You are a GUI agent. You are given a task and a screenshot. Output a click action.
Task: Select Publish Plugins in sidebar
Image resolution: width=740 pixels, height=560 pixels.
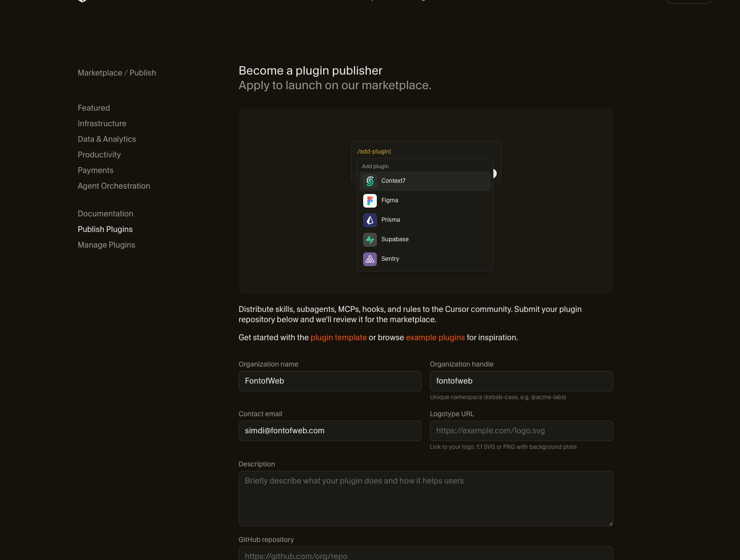(x=105, y=229)
